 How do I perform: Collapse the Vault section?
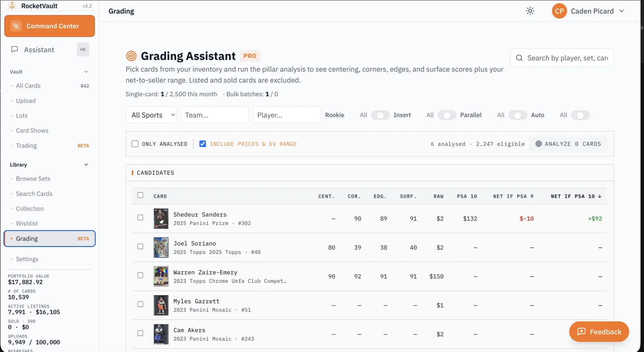(x=86, y=72)
